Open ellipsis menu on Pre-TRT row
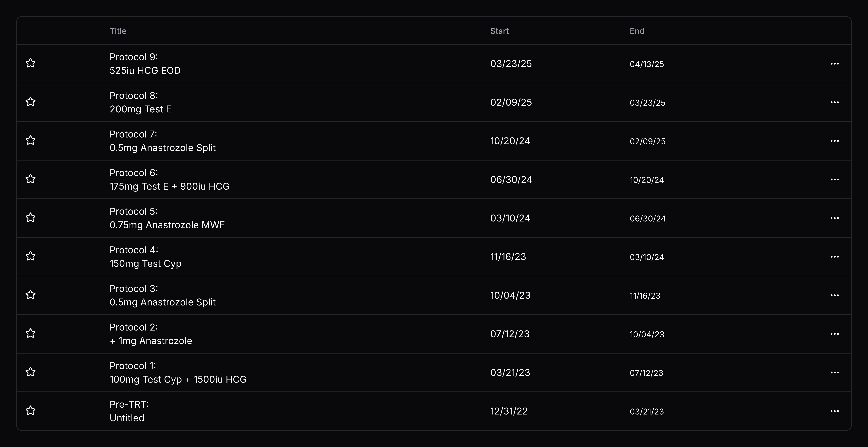This screenshot has width=868, height=447. pos(834,411)
